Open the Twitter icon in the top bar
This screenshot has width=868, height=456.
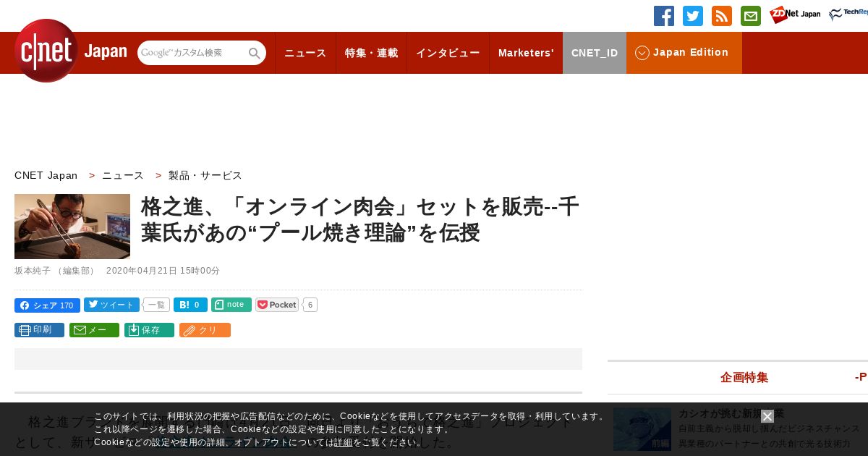[x=693, y=16]
